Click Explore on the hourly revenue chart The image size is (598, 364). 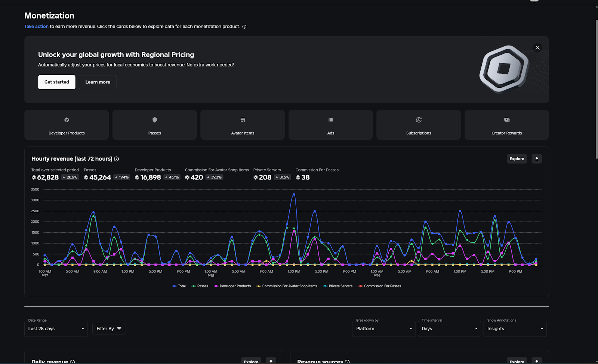point(517,158)
